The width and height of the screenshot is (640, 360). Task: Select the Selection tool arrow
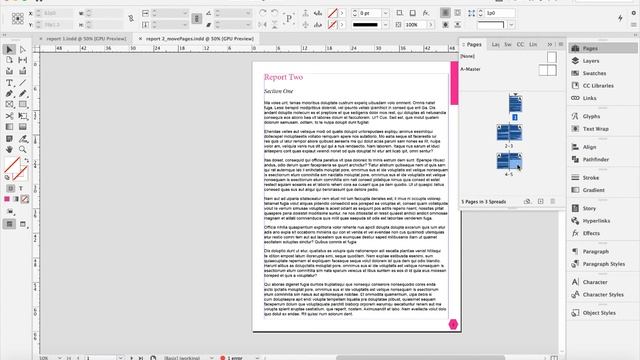(9, 49)
